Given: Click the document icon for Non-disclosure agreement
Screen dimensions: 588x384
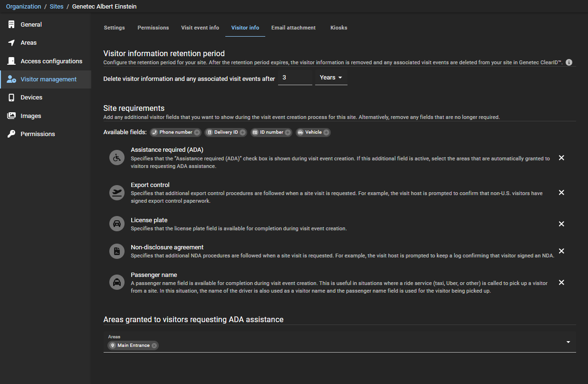Looking at the screenshot, I should pyautogui.click(x=117, y=251).
